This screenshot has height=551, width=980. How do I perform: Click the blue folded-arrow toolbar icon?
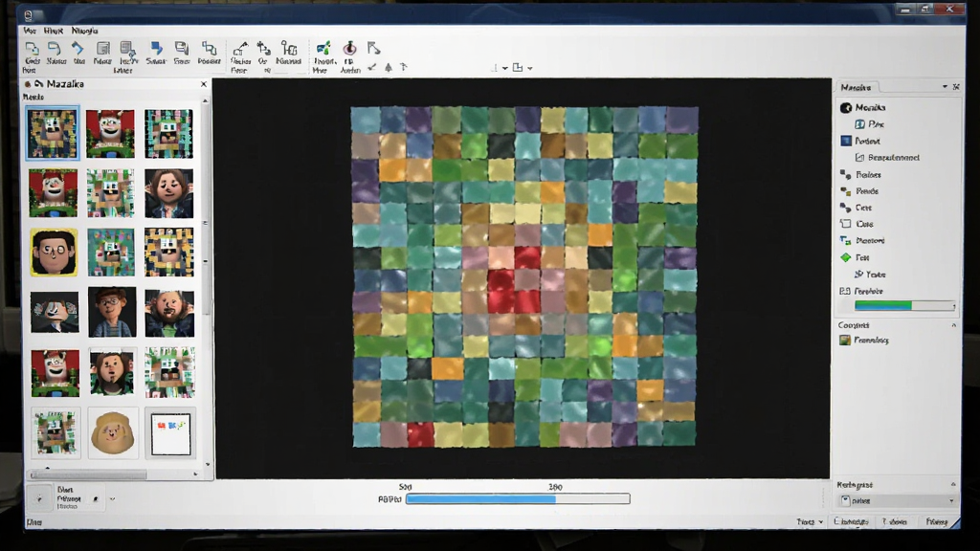(x=156, y=48)
